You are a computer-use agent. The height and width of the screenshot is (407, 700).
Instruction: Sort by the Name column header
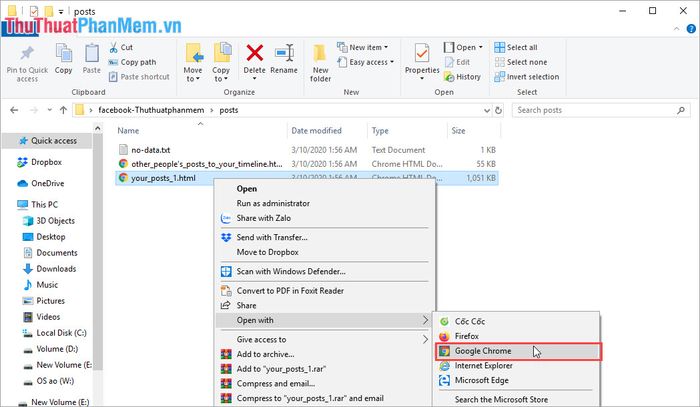coord(128,131)
